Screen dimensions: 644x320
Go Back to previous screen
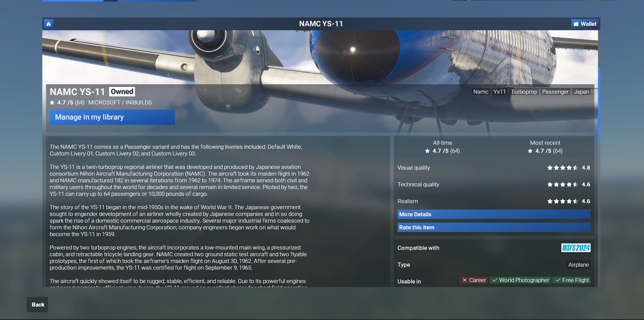click(x=37, y=305)
